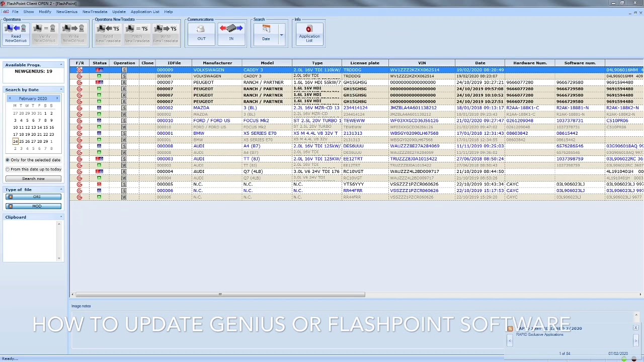Viewport: 644px width, 362px height.
Task: Click the F/R icon in the Ford 000010 row
Action: click(79, 121)
